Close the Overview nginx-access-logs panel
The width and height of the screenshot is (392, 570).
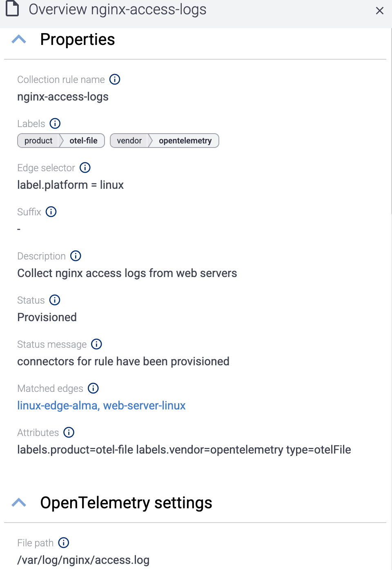(x=380, y=11)
